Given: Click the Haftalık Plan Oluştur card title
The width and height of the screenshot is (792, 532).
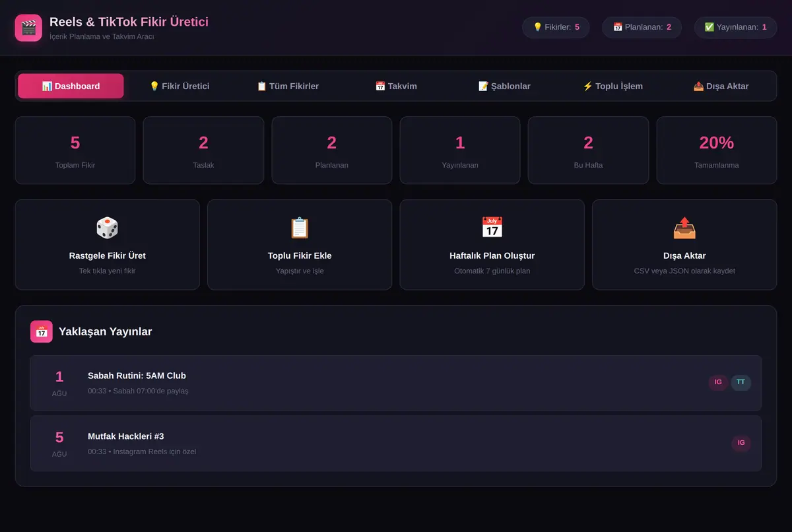Looking at the screenshot, I should coord(492,255).
